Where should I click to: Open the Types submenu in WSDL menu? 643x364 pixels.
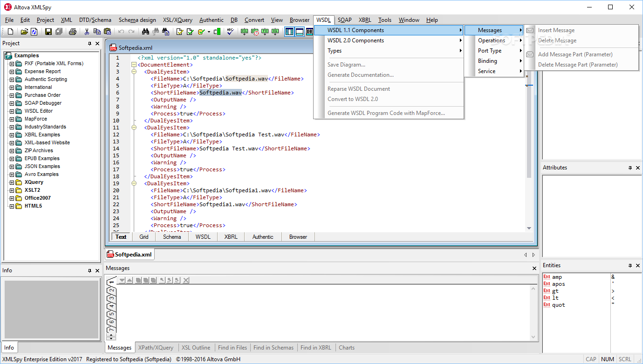coord(389,51)
